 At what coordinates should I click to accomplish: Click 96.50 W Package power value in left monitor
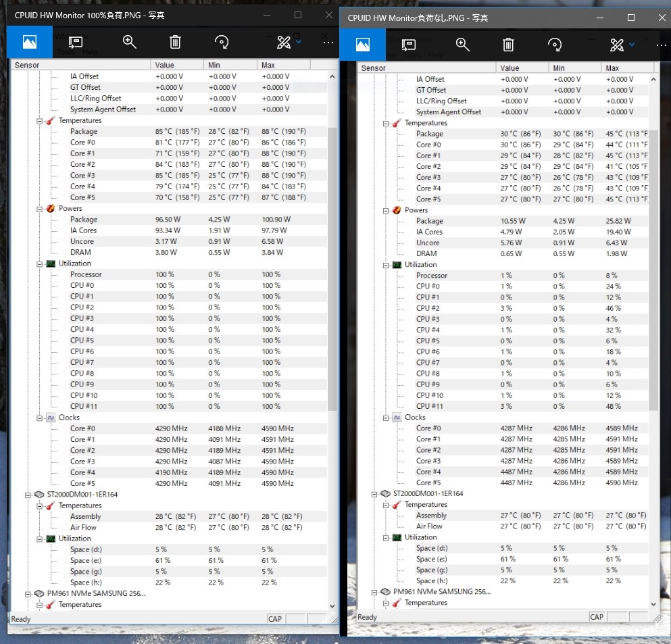pyautogui.click(x=168, y=220)
